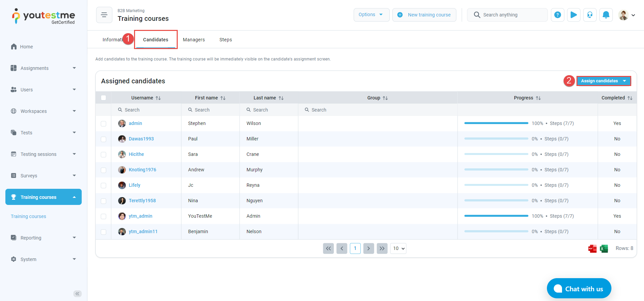Open the notifications bell
Screen dimensions: 644x301
[606, 15]
